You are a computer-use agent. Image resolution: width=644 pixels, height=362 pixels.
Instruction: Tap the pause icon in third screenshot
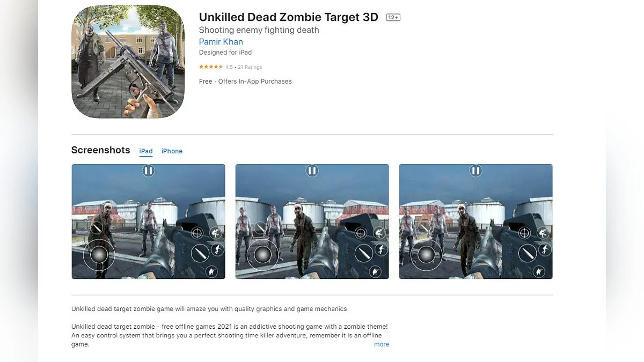[x=475, y=171]
